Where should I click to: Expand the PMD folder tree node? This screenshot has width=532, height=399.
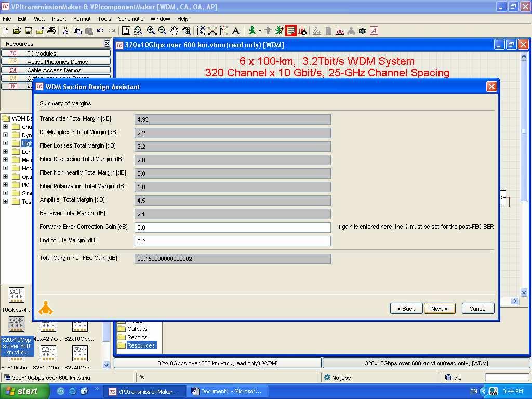(5, 184)
